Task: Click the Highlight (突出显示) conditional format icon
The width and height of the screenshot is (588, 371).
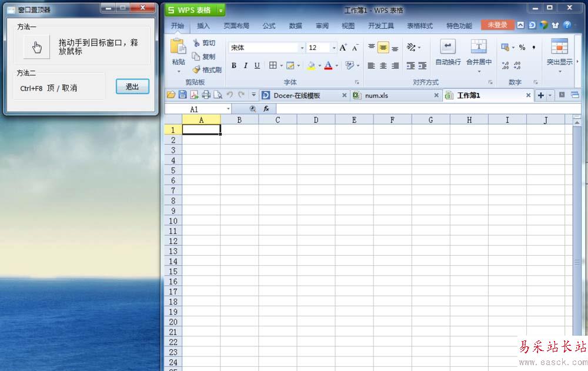Action: tap(559, 47)
